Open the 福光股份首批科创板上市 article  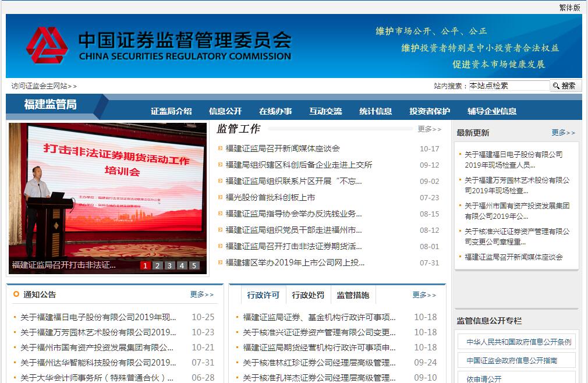click(270, 198)
